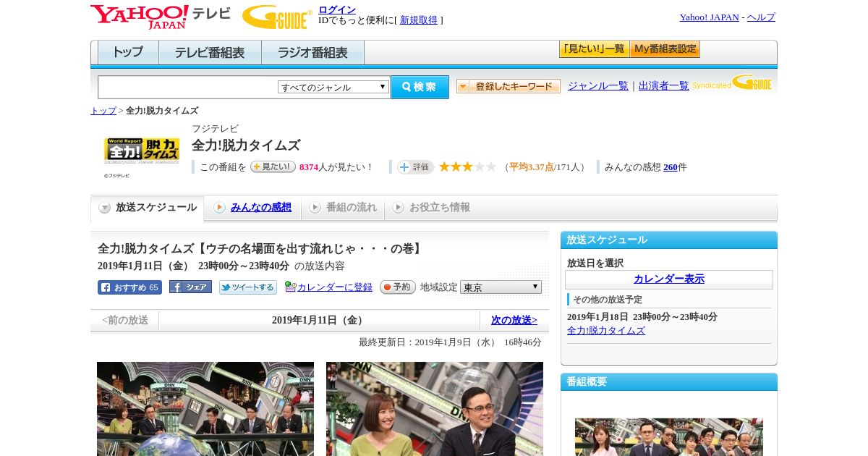Click the 2019年1月11日(金) date header
Image resolution: width=868 pixels, height=456 pixels.
coord(319,320)
